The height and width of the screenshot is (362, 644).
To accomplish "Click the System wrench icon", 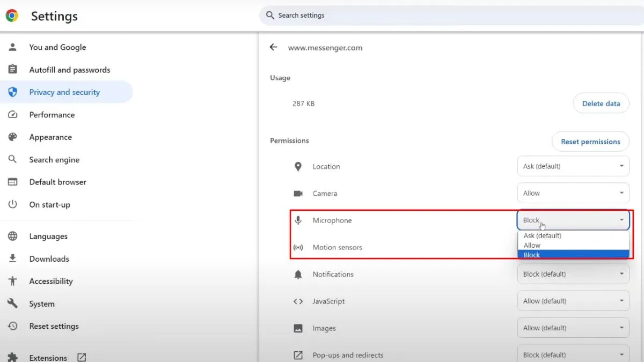I will tap(12, 304).
